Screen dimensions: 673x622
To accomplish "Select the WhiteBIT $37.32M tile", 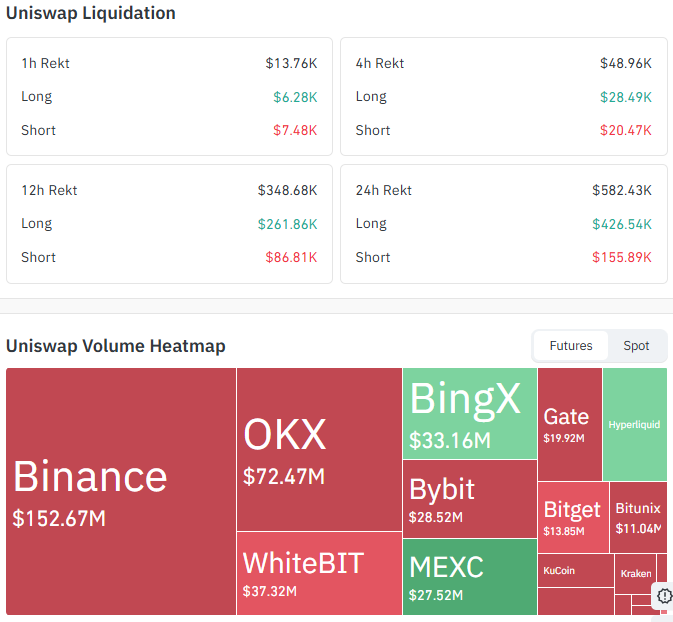I will coord(319,573).
